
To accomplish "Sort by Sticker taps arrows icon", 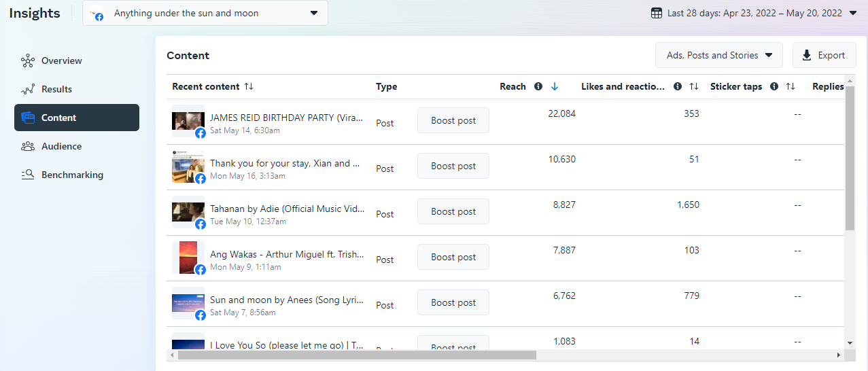I will click(791, 86).
